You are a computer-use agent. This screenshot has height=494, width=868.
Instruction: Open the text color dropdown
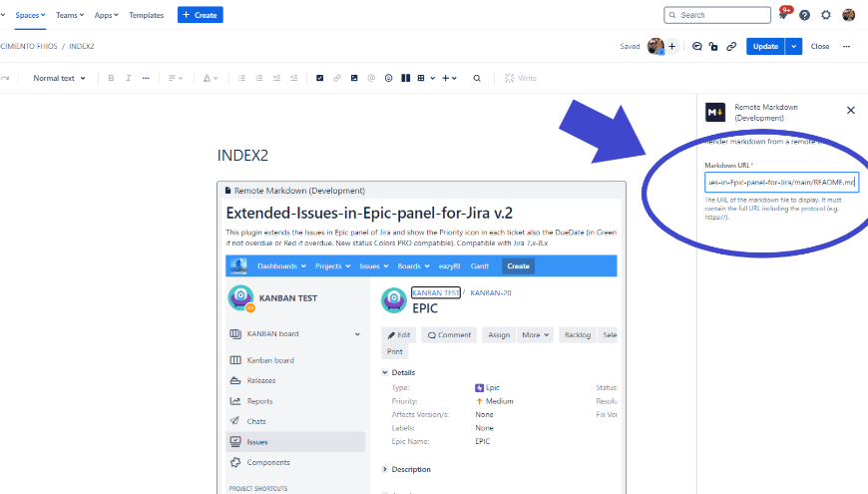tap(211, 78)
